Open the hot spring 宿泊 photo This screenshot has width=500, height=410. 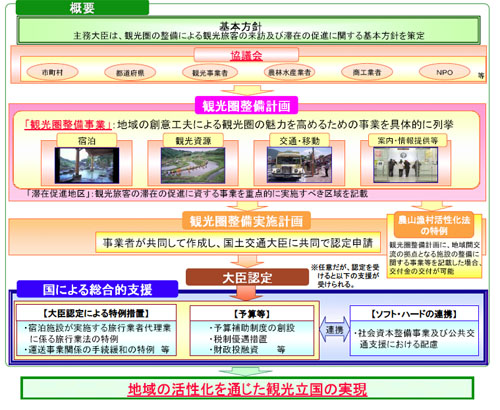[x=87, y=165]
